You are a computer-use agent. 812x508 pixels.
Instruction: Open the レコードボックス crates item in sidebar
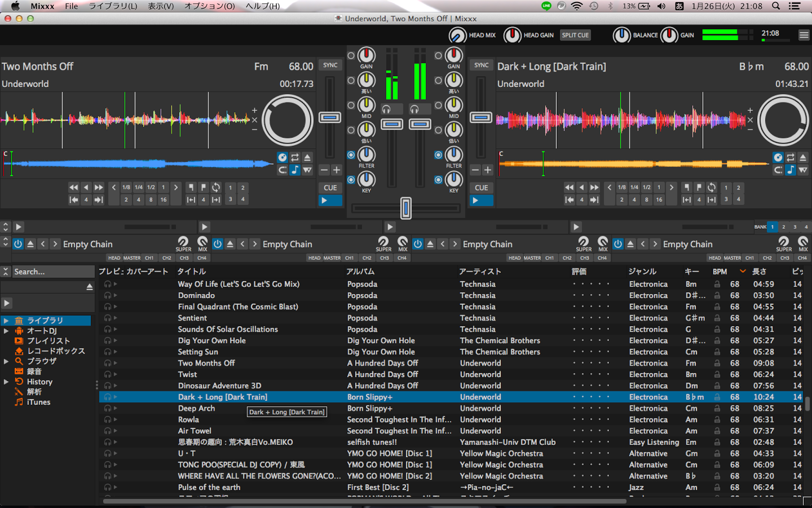pyautogui.click(x=56, y=351)
